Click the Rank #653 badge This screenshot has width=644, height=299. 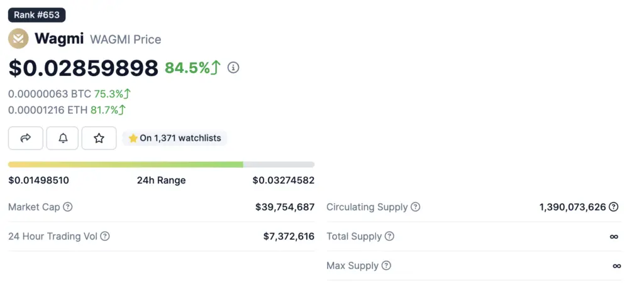[37, 15]
